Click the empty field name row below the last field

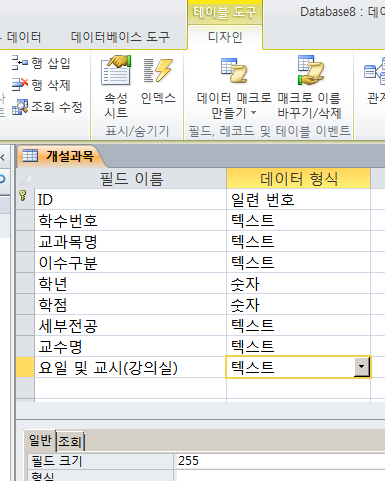130,388
